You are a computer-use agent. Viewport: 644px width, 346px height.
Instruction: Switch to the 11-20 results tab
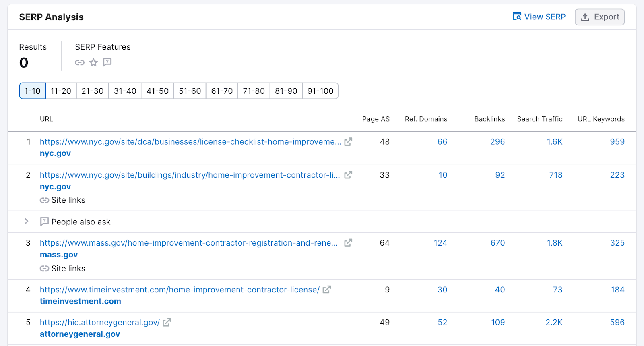61,91
